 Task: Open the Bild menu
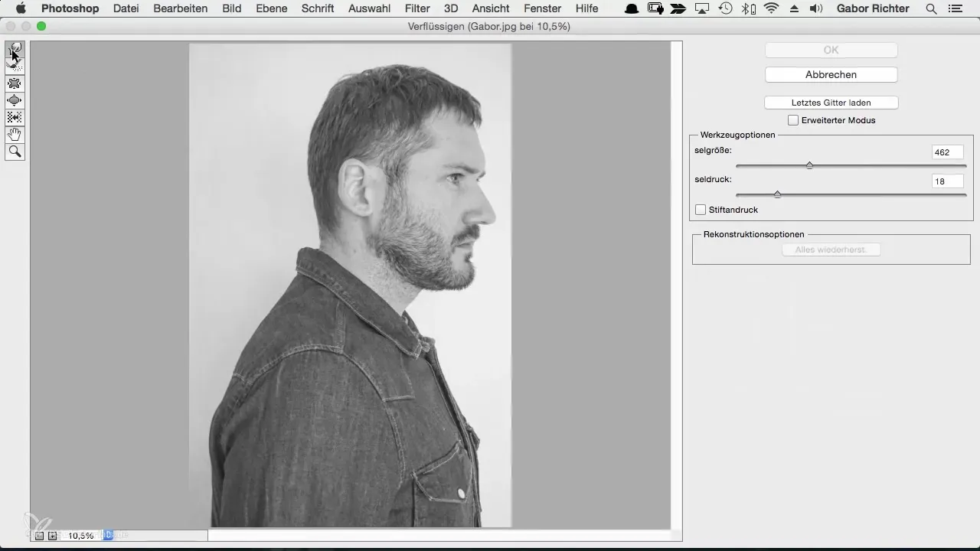[x=232, y=8]
